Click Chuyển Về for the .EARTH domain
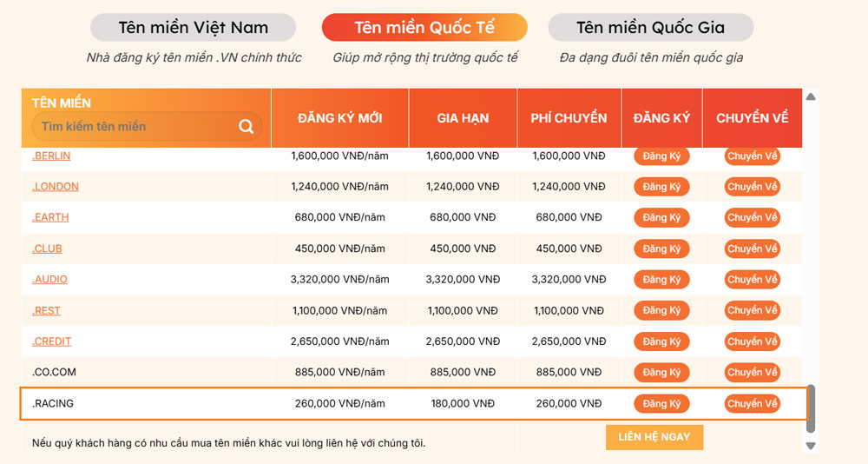Viewport: 868px width, 464px height. coord(753,217)
